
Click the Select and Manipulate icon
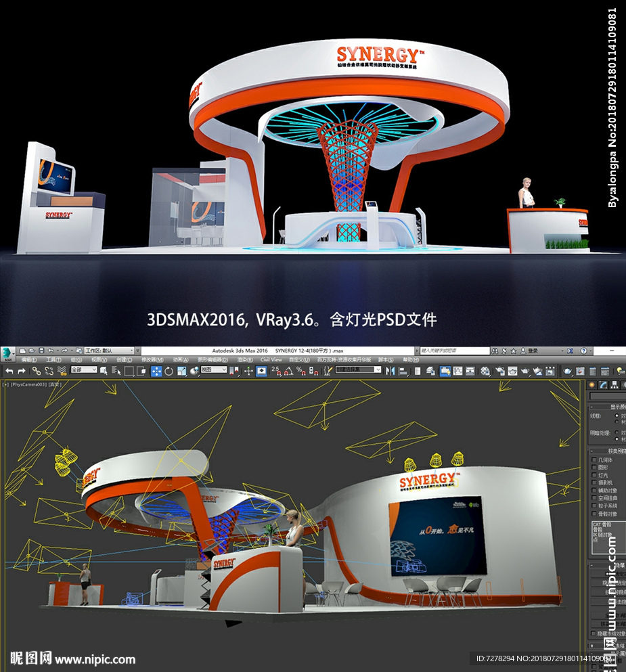[248, 371]
